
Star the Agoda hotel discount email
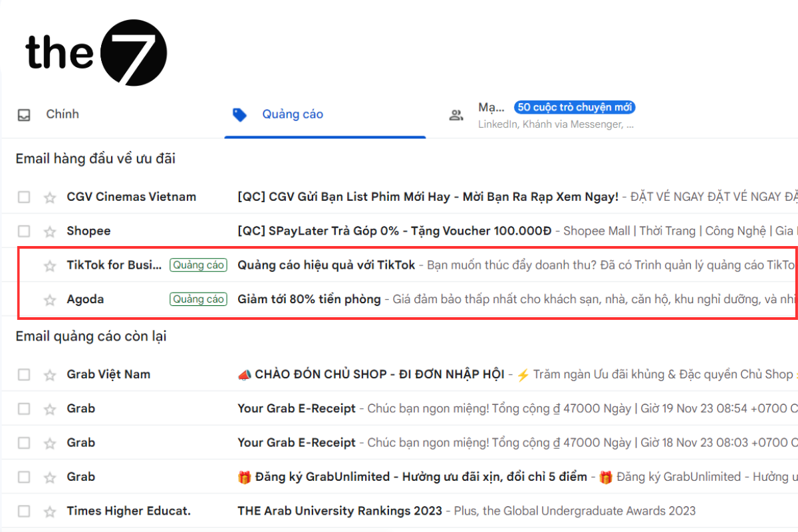(x=49, y=299)
